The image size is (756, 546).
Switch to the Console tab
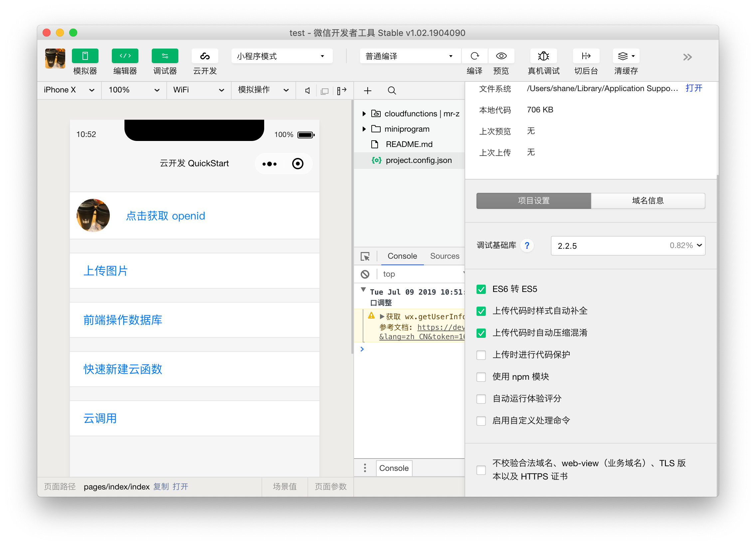pos(402,256)
